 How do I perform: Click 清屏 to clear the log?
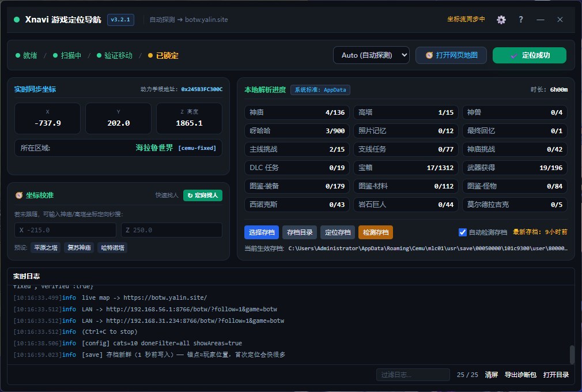coord(492,375)
